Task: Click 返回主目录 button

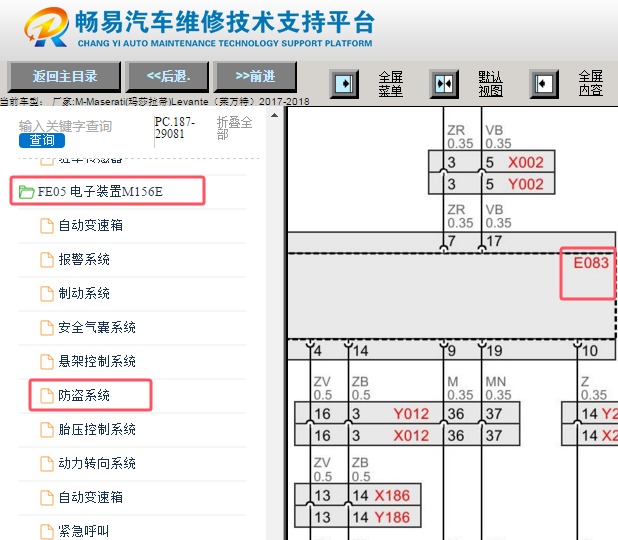Action: 64,76
